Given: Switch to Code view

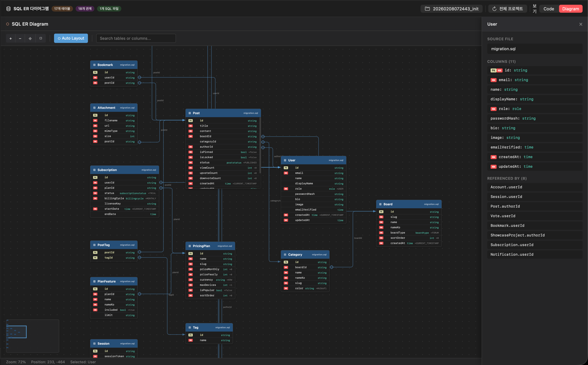Looking at the screenshot, I should tap(548, 9).
